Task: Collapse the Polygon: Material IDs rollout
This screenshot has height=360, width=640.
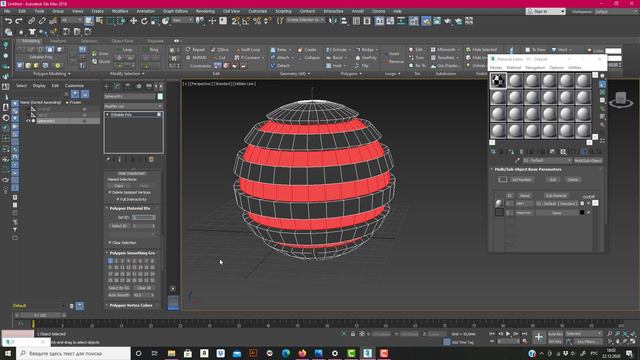Action: pos(129,208)
